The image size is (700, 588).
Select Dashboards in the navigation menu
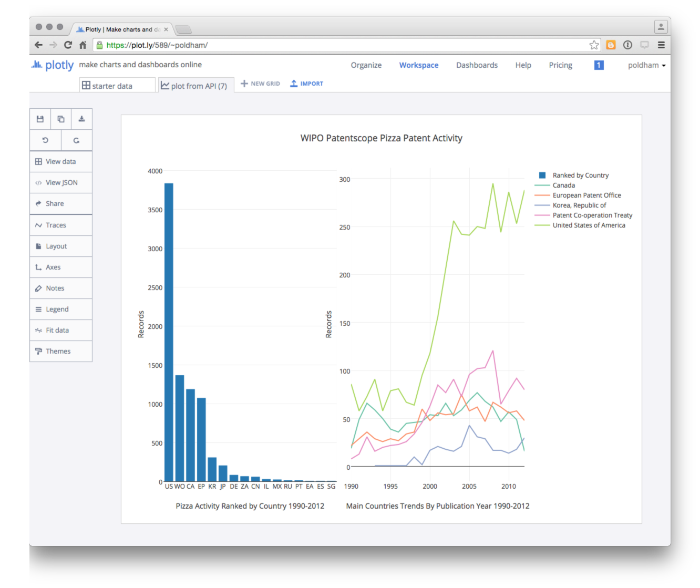coord(476,65)
